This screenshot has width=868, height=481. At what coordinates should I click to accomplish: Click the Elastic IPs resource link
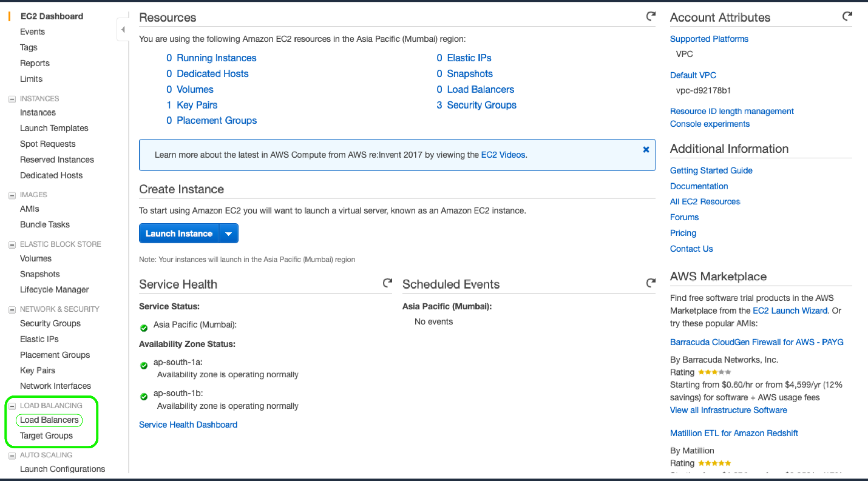[x=469, y=58]
